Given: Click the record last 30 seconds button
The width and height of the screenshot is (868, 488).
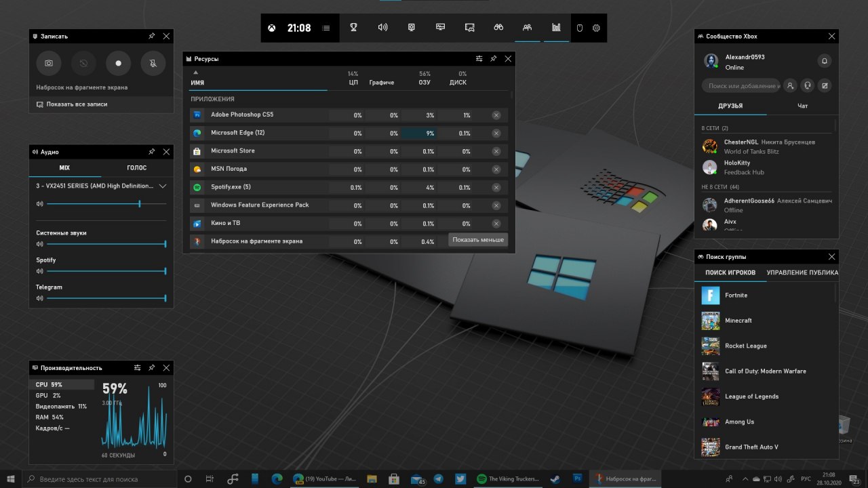Looking at the screenshot, I should (83, 63).
